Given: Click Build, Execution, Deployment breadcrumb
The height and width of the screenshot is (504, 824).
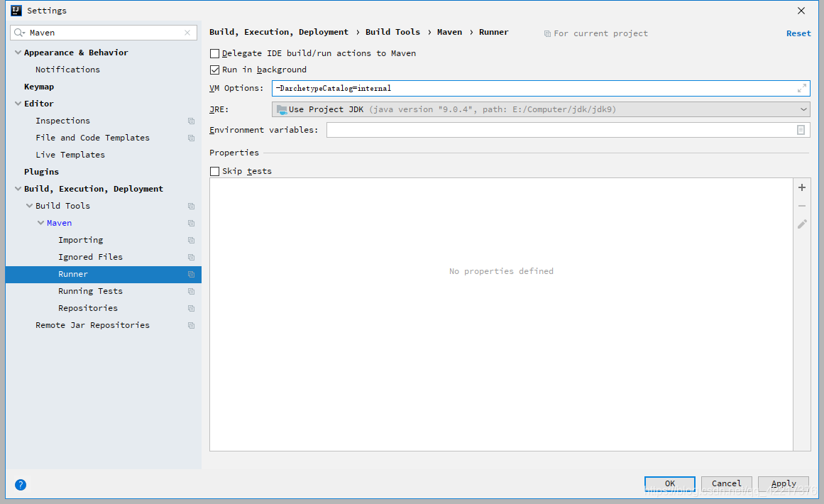Looking at the screenshot, I should point(278,32).
